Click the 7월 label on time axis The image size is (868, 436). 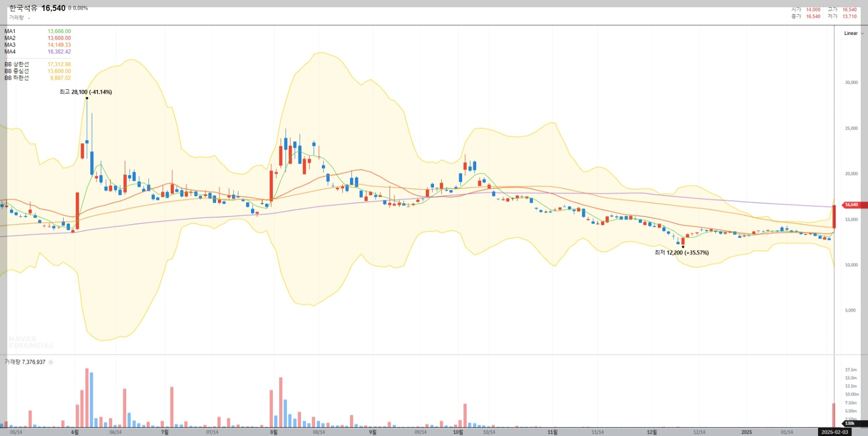pyautogui.click(x=165, y=432)
